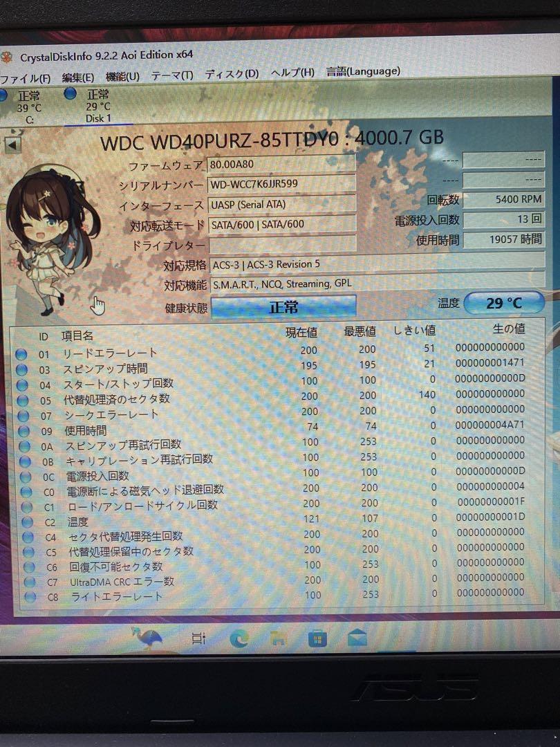Click raw value 000000001471

pyautogui.click(x=490, y=363)
